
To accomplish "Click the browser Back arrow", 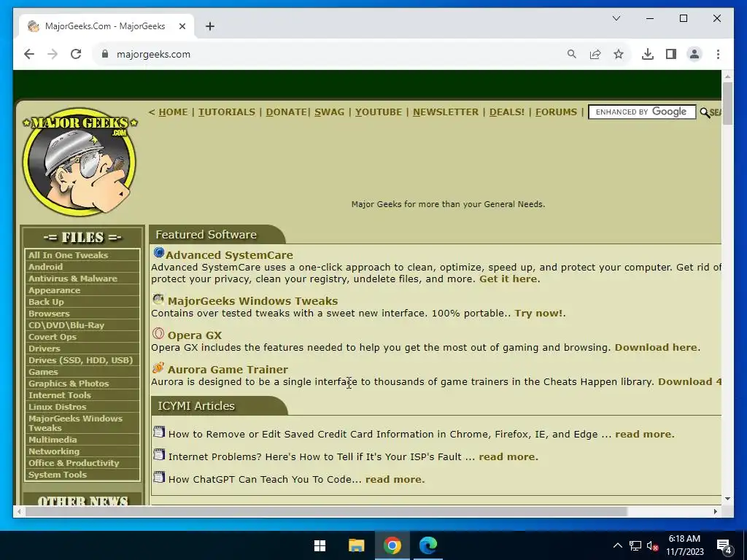I will 29,54.
